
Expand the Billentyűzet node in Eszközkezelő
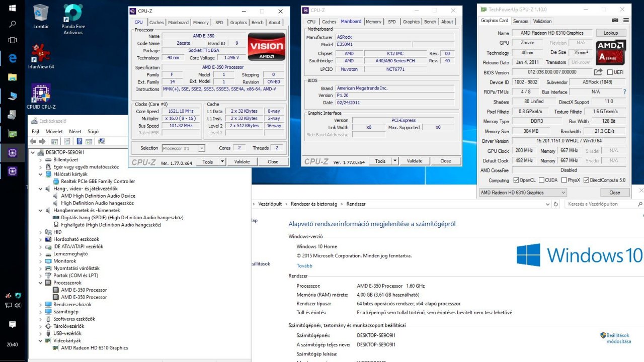41,160
